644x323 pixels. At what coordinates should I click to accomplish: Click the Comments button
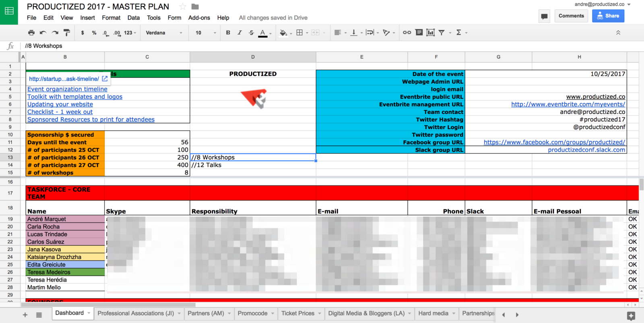pyautogui.click(x=571, y=16)
